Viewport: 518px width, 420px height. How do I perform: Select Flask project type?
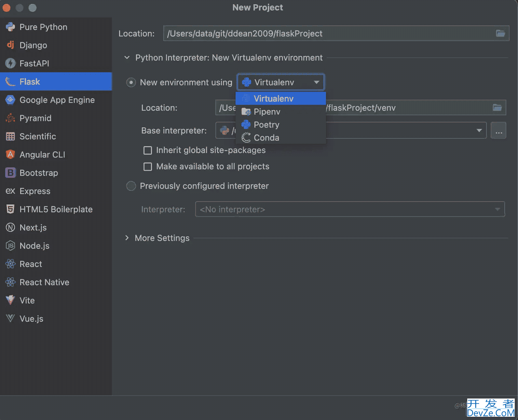tap(56, 81)
